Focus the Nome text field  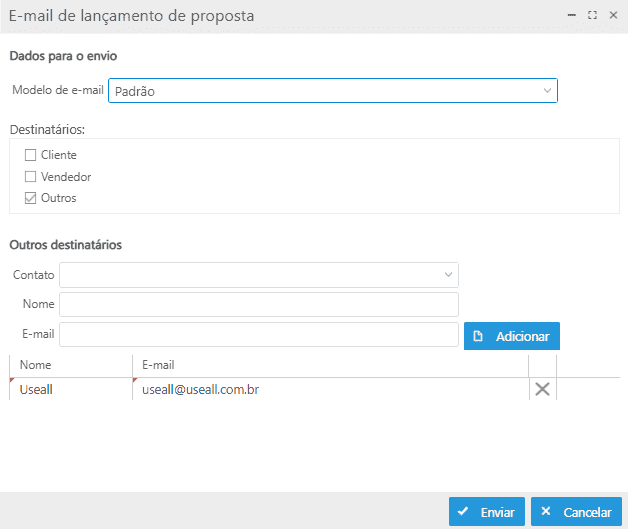tap(259, 304)
